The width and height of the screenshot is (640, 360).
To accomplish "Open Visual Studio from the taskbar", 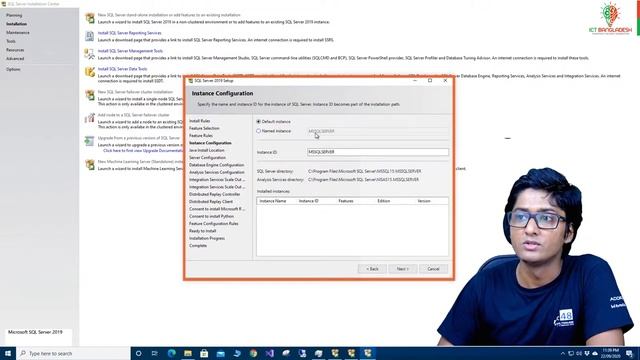I will [270, 353].
